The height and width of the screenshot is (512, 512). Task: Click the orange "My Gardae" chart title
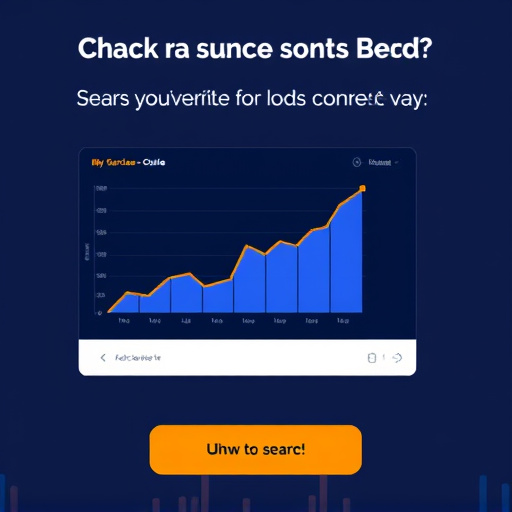tap(113, 163)
